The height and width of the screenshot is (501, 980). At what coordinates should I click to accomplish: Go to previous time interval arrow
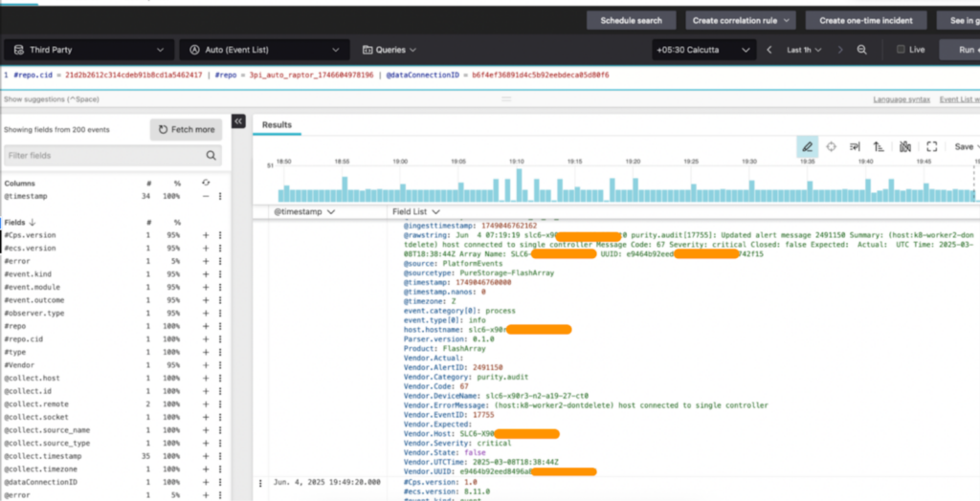[x=769, y=50]
